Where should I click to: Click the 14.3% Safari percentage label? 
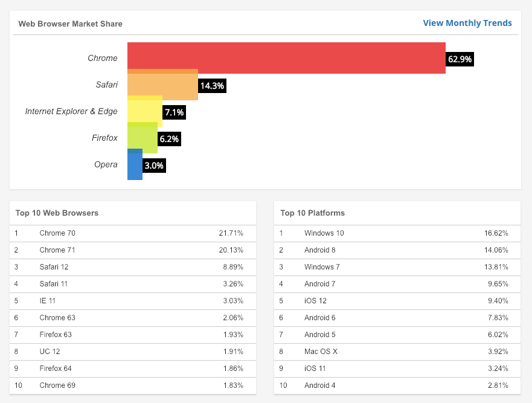212,86
